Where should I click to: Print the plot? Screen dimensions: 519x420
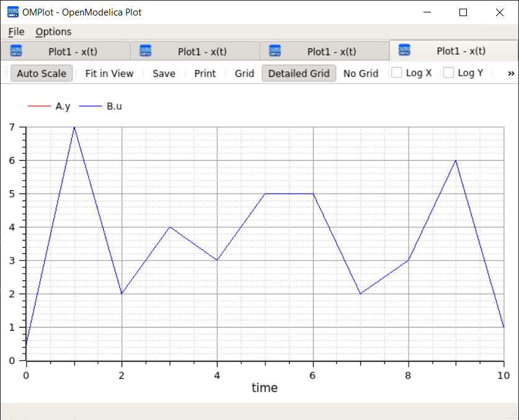[x=205, y=73]
